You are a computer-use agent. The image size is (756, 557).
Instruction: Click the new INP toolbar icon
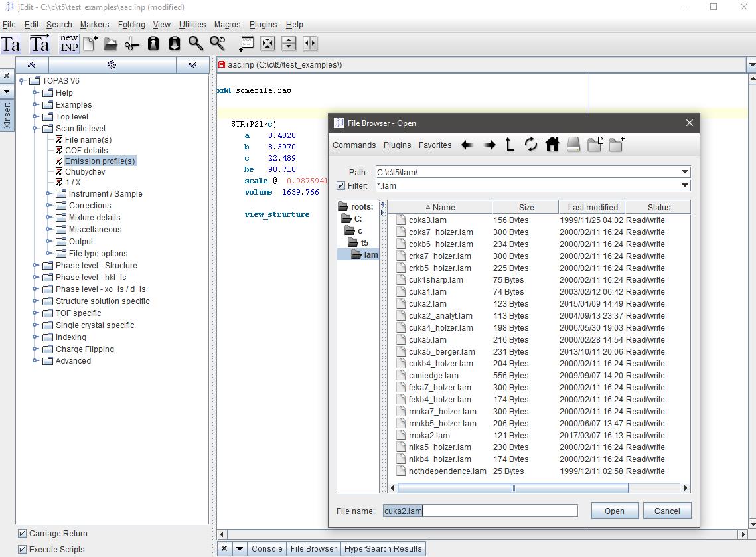pos(68,43)
